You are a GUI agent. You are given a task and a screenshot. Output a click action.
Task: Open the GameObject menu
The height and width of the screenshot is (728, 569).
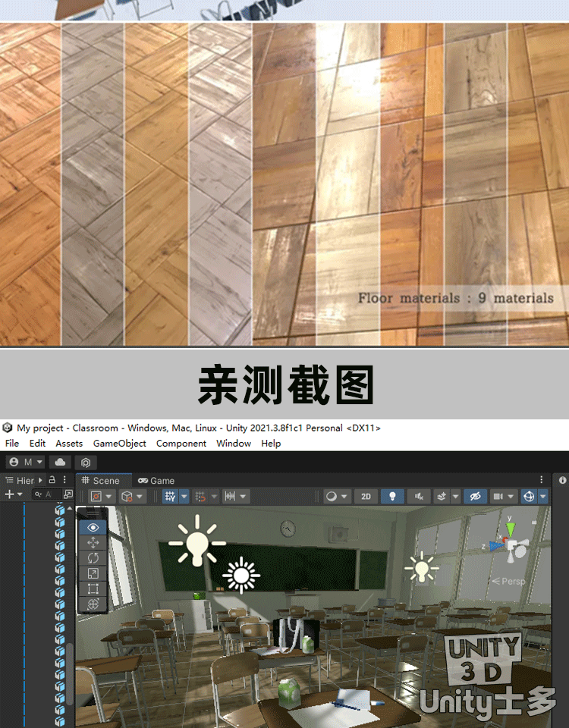pyautogui.click(x=119, y=444)
